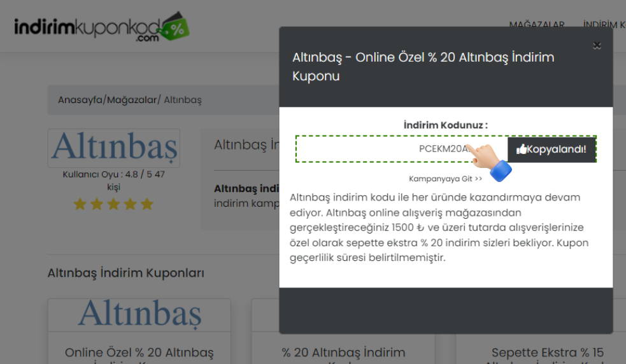The width and height of the screenshot is (626, 364).
Task: Click the fifth gold rating star
Action: (147, 204)
